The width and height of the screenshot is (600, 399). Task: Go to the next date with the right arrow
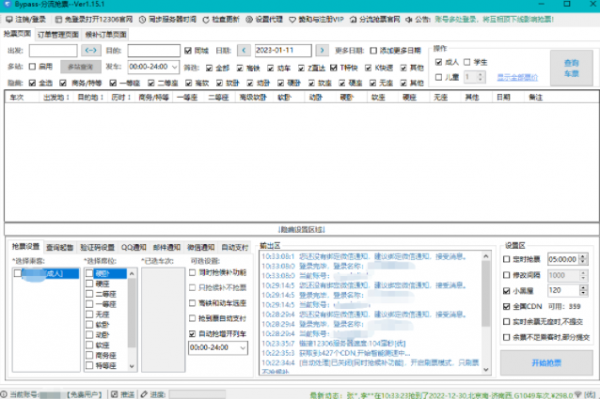click(x=322, y=50)
